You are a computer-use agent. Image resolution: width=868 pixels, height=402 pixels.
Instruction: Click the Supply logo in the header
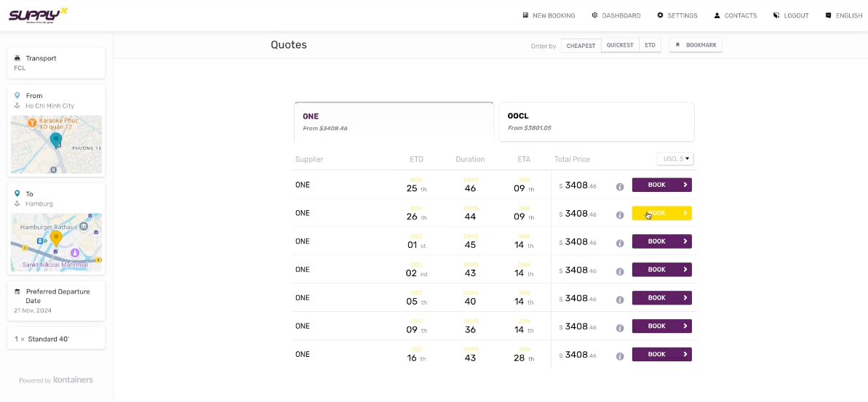38,15
